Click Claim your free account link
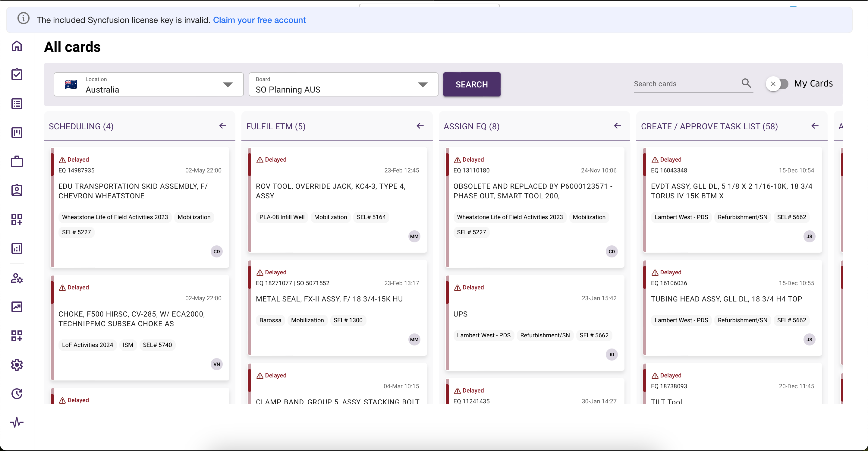Image resolution: width=868 pixels, height=451 pixels. click(x=259, y=20)
